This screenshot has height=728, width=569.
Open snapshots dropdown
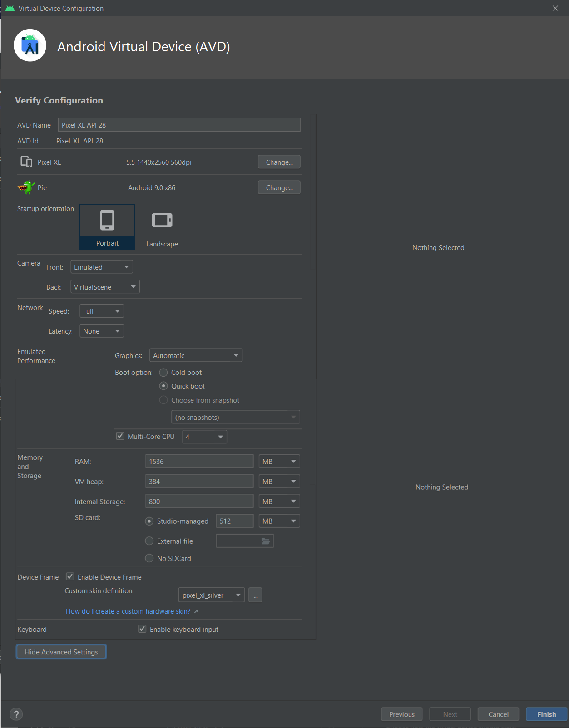pos(236,417)
